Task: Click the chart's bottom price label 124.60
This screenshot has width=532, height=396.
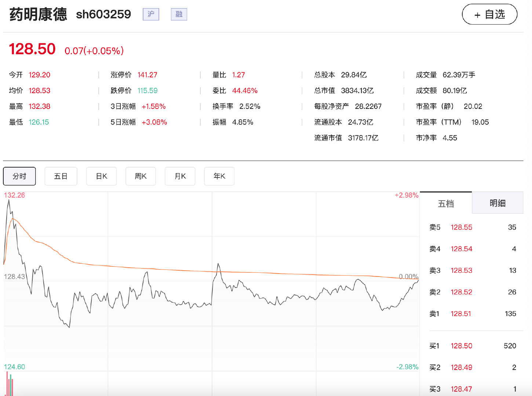Action: [14, 367]
